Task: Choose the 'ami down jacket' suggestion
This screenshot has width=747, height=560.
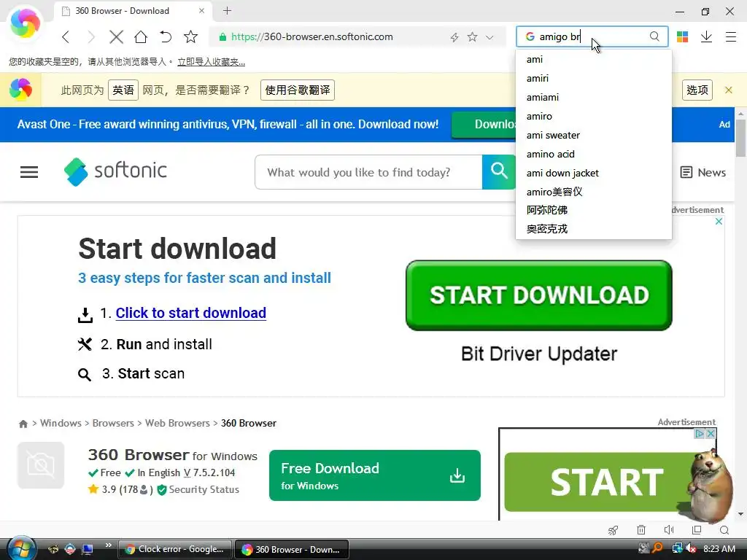Action: [x=594, y=173]
